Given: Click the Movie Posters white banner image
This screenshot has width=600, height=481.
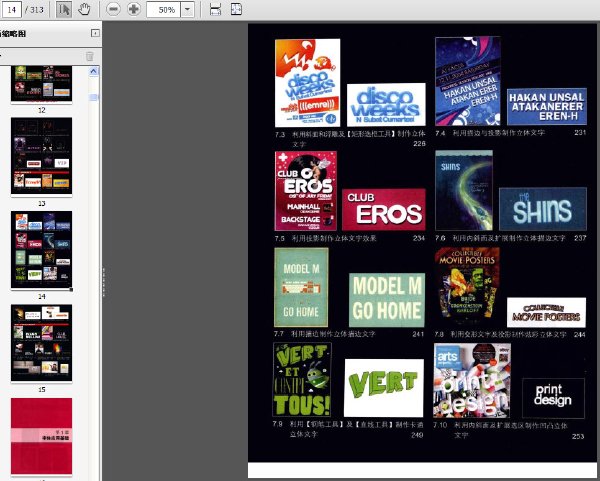Looking at the screenshot, I should (x=546, y=312).
